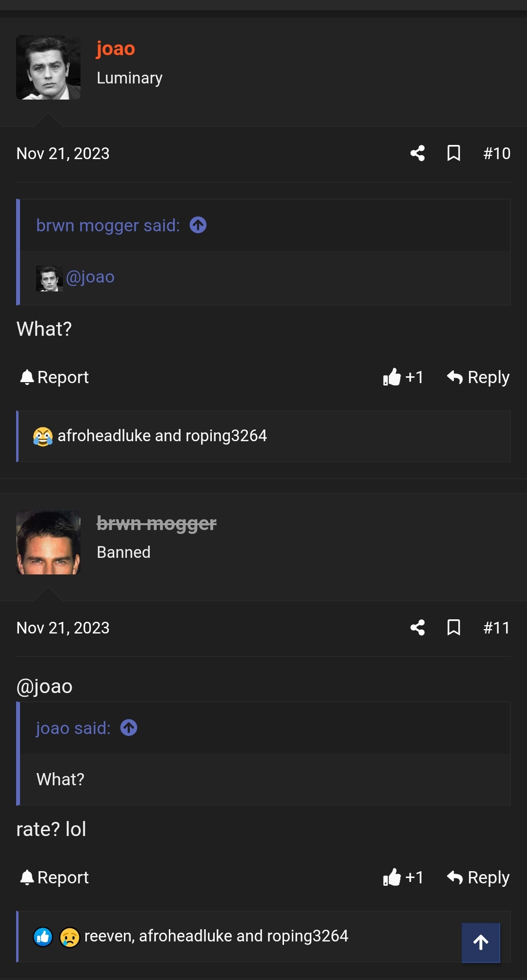Bookmark post #11

454,628
